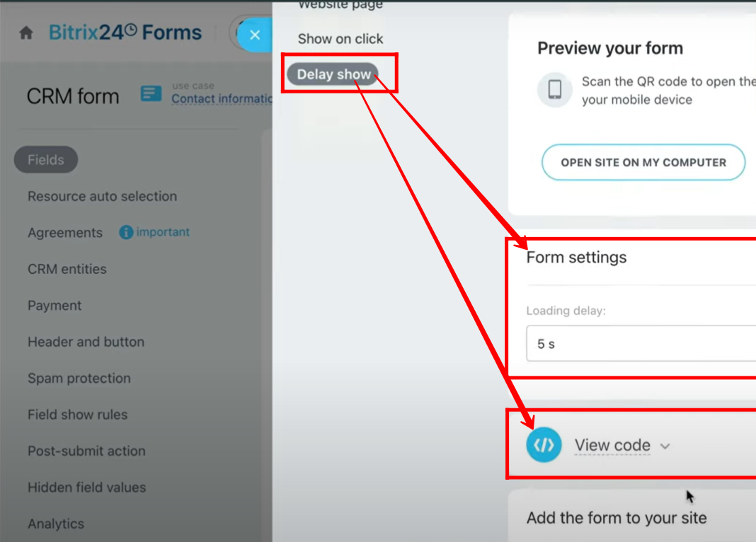This screenshot has width=756, height=542.
Task: Close the side panel with the X
Action: [255, 35]
